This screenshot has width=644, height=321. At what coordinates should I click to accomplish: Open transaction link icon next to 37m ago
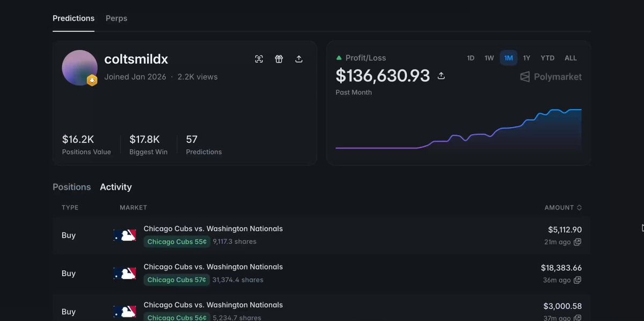tap(577, 318)
